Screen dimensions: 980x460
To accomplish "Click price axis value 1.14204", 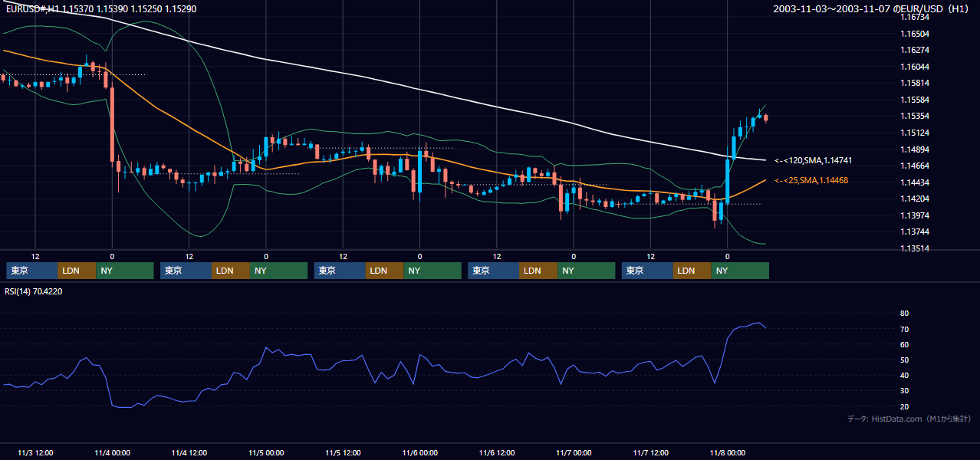I will tap(915, 199).
